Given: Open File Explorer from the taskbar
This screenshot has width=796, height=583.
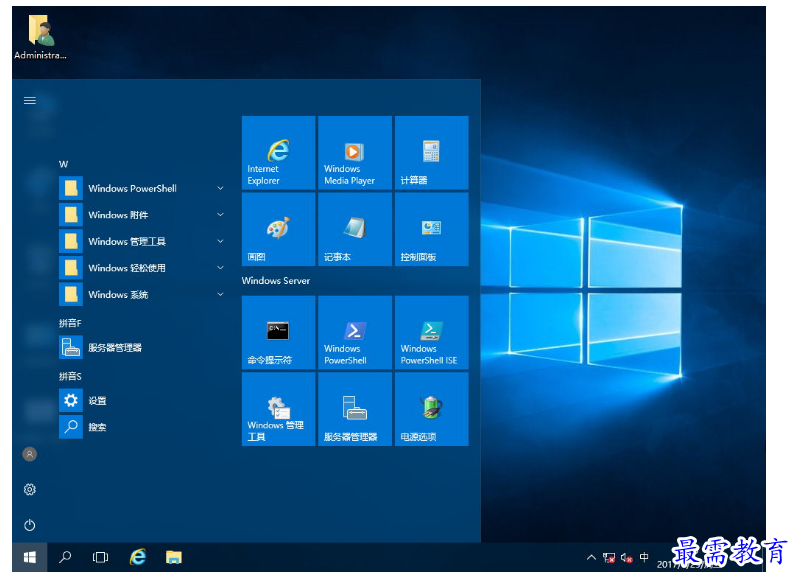Looking at the screenshot, I should [x=174, y=557].
